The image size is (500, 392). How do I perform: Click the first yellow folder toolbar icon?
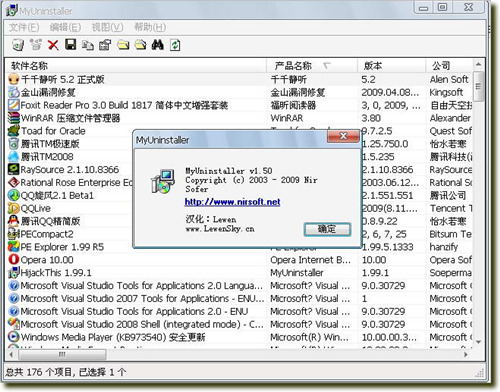(123, 45)
